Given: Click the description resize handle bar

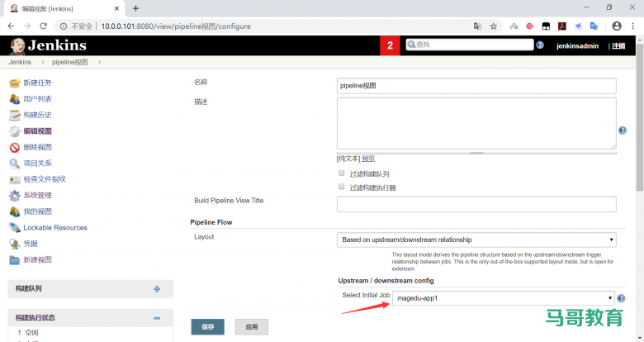Looking at the screenshot, I should 476,153.
